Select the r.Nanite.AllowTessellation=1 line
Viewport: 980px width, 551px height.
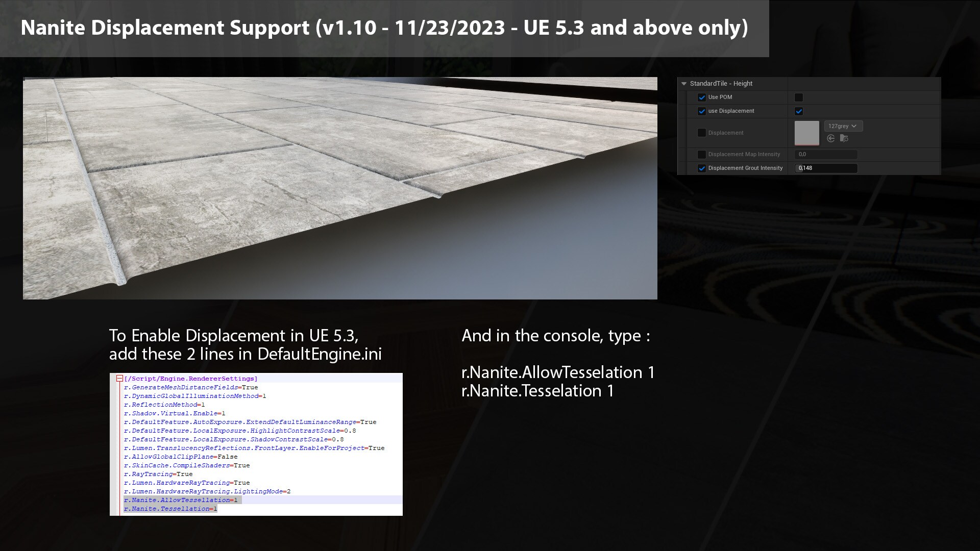[181, 500]
